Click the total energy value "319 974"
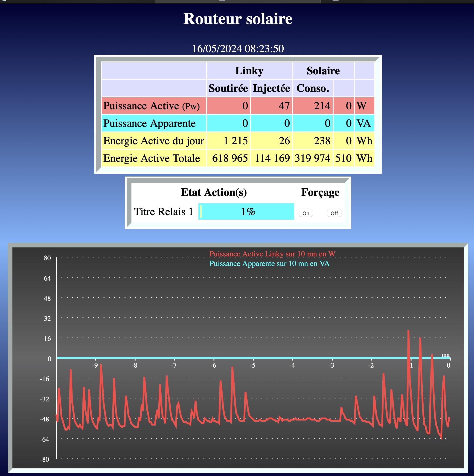 point(313,158)
